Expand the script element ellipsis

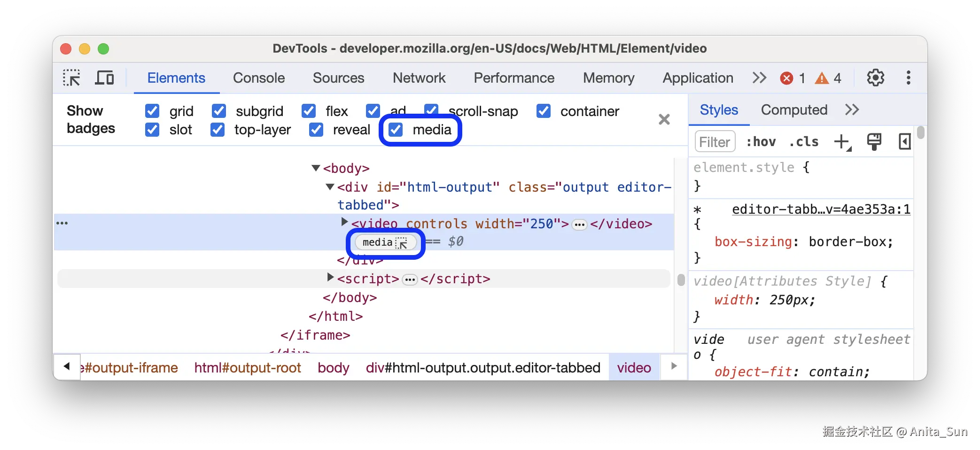point(410,279)
